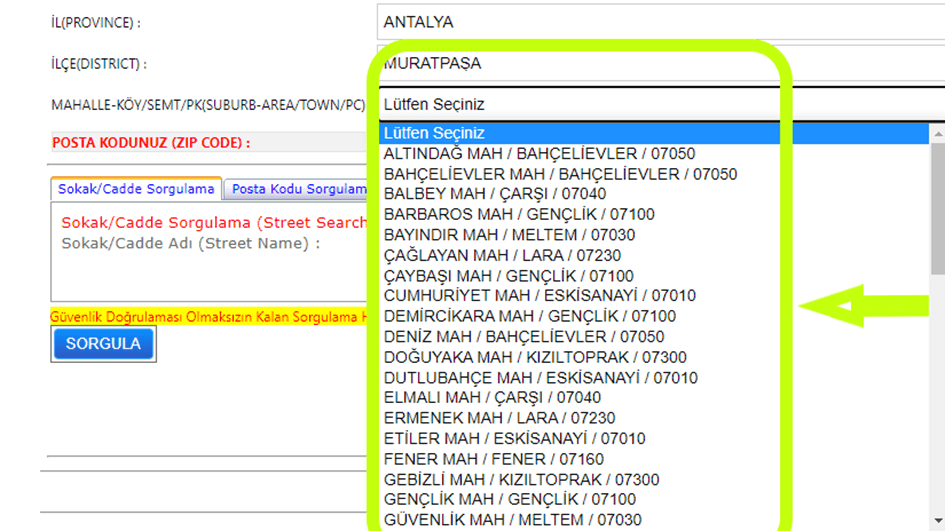Viewport: 945px width, 531px height.
Task: Select BAYINDIR MAH / MELTEM / 07030
Action: tap(508, 235)
